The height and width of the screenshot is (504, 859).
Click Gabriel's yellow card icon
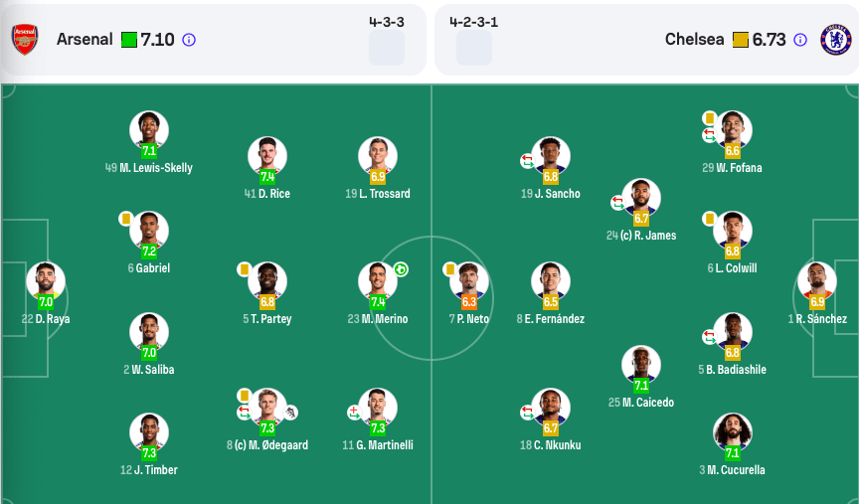tap(125, 218)
